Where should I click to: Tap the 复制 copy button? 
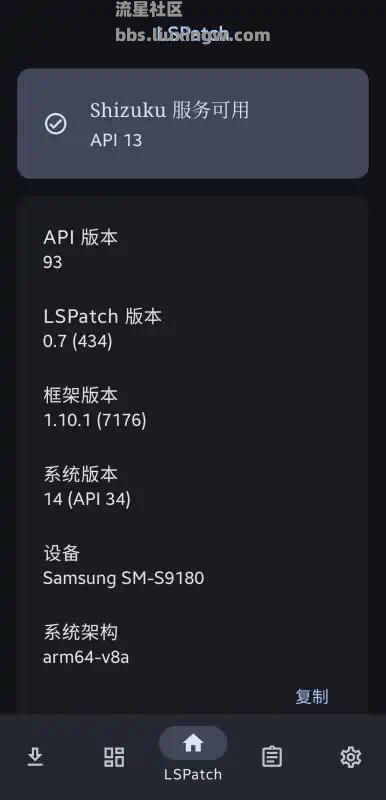point(312,696)
